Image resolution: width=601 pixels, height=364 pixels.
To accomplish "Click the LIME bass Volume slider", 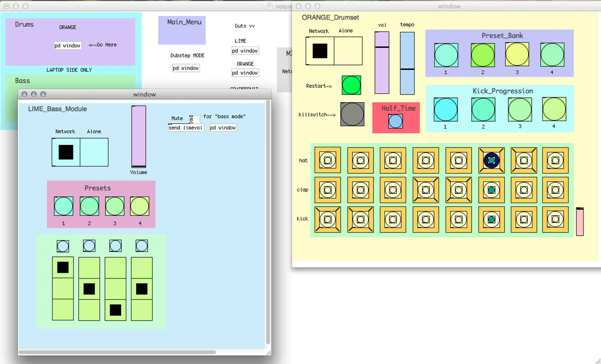I will pos(139,136).
